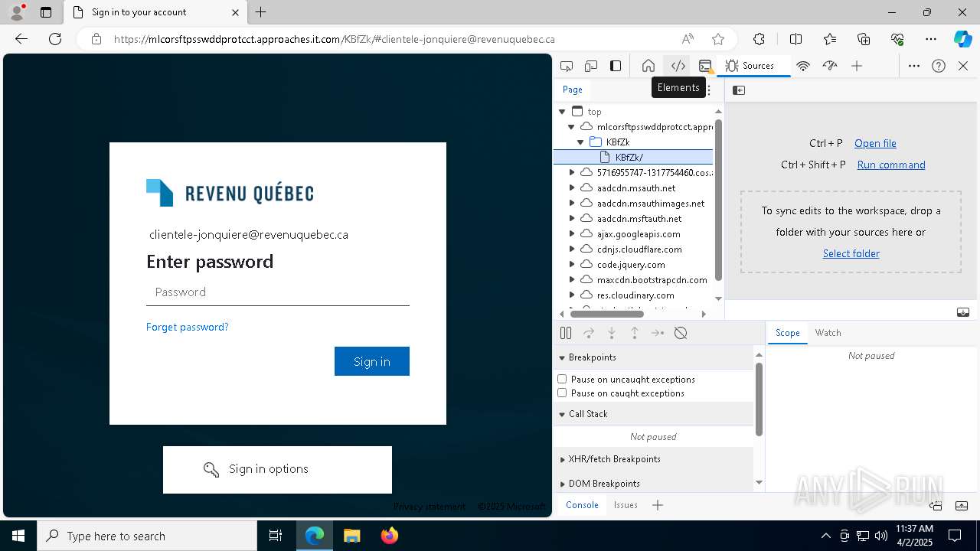The height and width of the screenshot is (551, 980).
Task: Collapse the top frame tree node
Action: click(562, 112)
